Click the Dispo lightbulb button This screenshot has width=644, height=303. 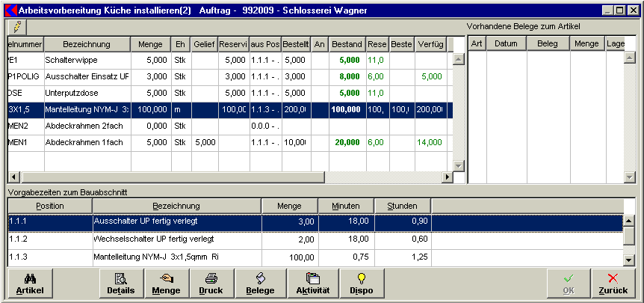[362, 283]
